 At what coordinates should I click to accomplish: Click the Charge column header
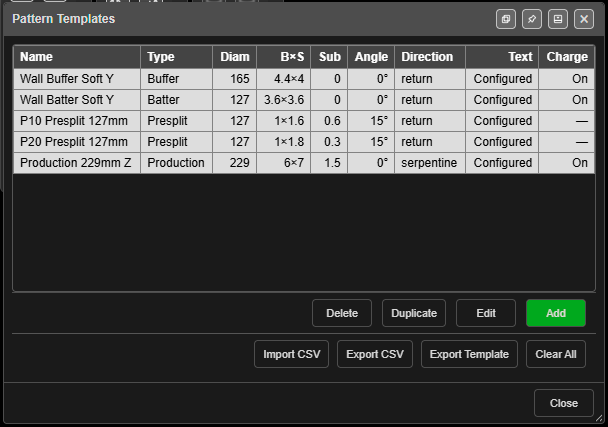pyautogui.click(x=567, y=57)
